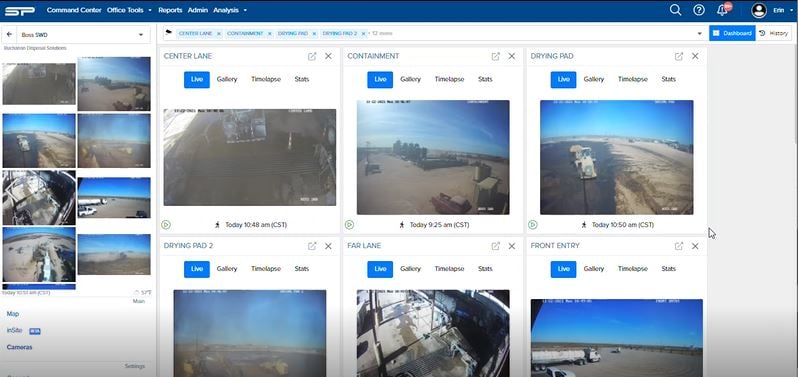
Task: Pop out the FRONT ENTRY camera
Action: pos(679,246)
